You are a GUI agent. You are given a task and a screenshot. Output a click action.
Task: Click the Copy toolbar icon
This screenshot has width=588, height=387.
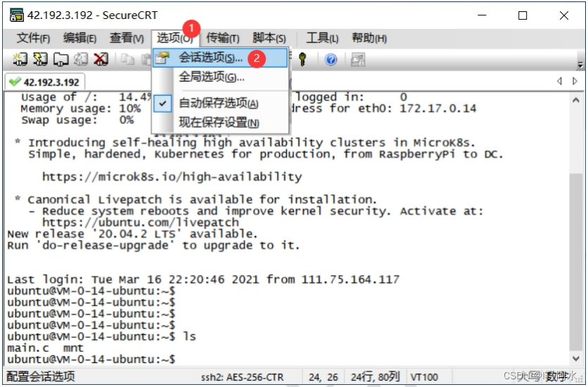(128, 59)
